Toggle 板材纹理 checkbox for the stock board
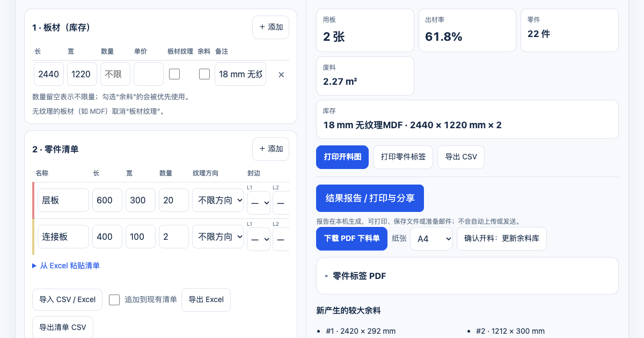 tap(174, 74)
